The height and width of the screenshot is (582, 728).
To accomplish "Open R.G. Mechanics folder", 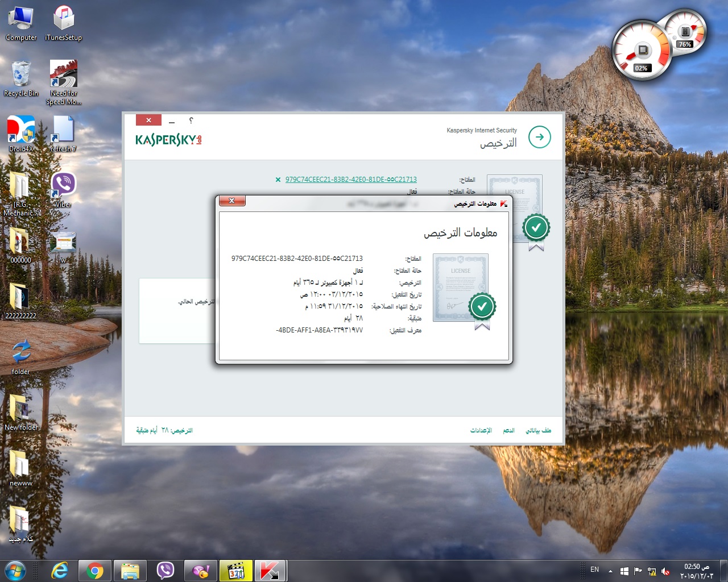I will pyautogui.click(x=21, y=194).
